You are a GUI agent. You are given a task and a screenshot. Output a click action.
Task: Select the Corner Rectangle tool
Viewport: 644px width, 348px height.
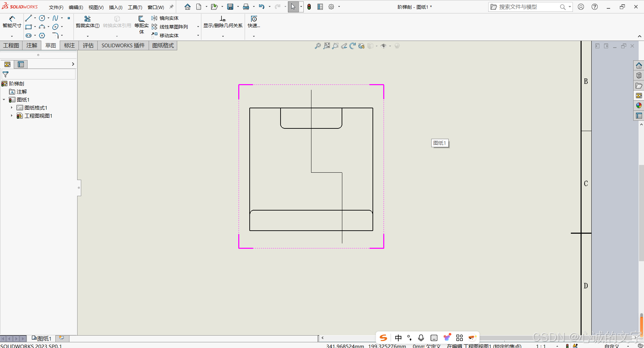[29, 27]
